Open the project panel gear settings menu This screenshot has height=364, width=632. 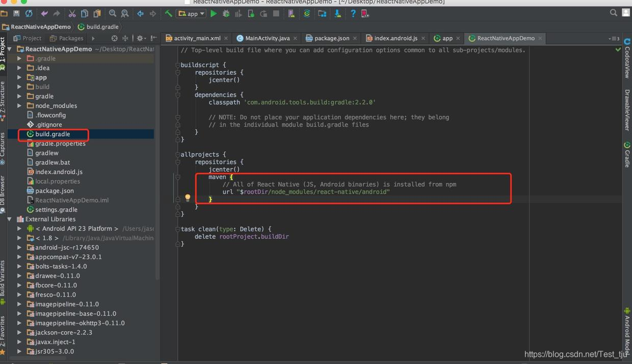coord(140,38)
